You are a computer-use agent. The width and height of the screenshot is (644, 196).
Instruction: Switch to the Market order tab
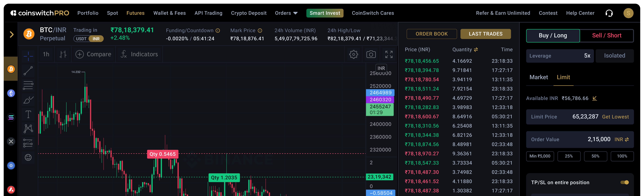coord(539,77)
